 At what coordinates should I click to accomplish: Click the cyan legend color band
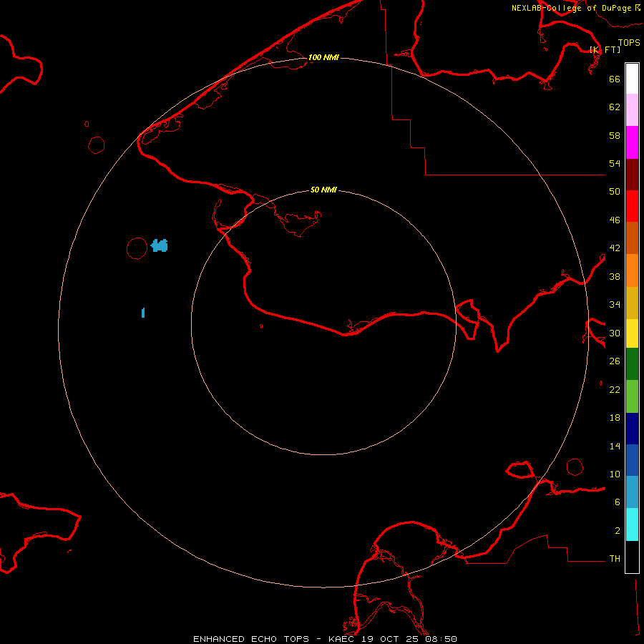[632, 525]
